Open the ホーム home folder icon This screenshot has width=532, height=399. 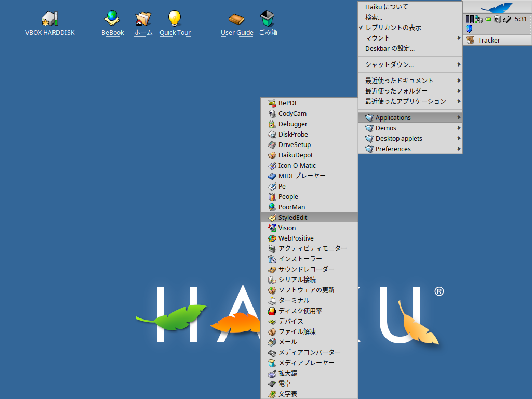click(143, 19)
